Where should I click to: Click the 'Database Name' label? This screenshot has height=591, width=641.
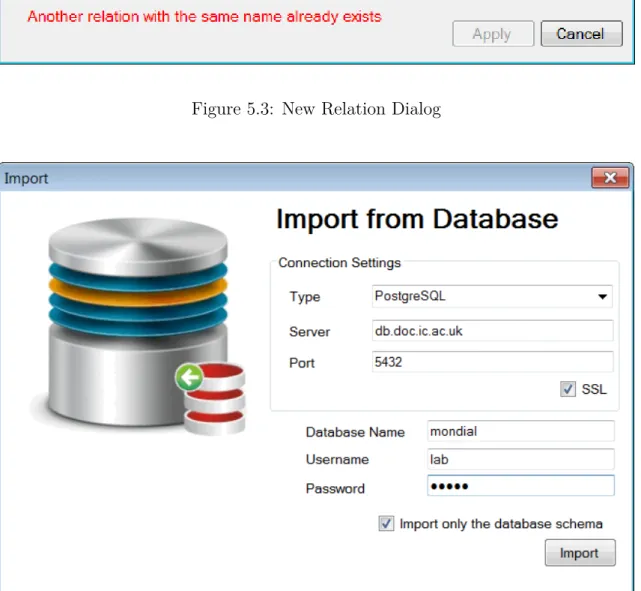pyautogui.click(x=355, y=432)
